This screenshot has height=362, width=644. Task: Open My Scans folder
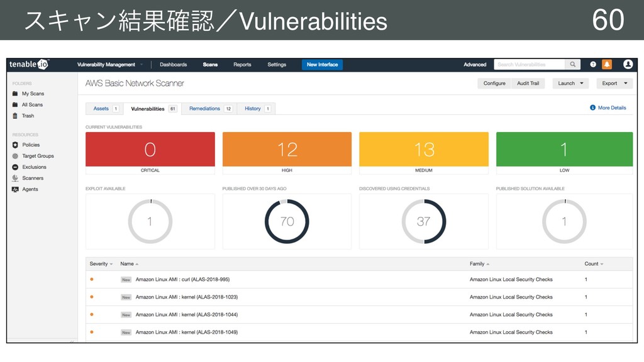point(33,94)
